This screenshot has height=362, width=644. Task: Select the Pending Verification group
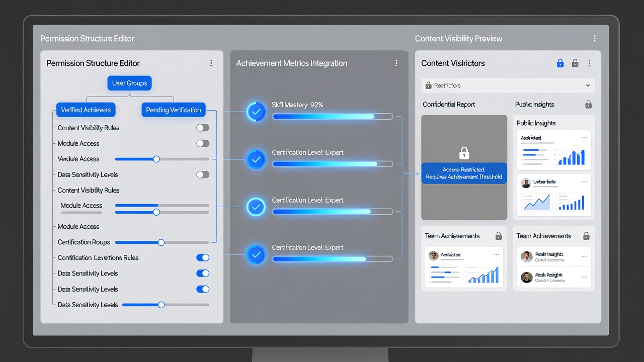click(x=174, y=110)
